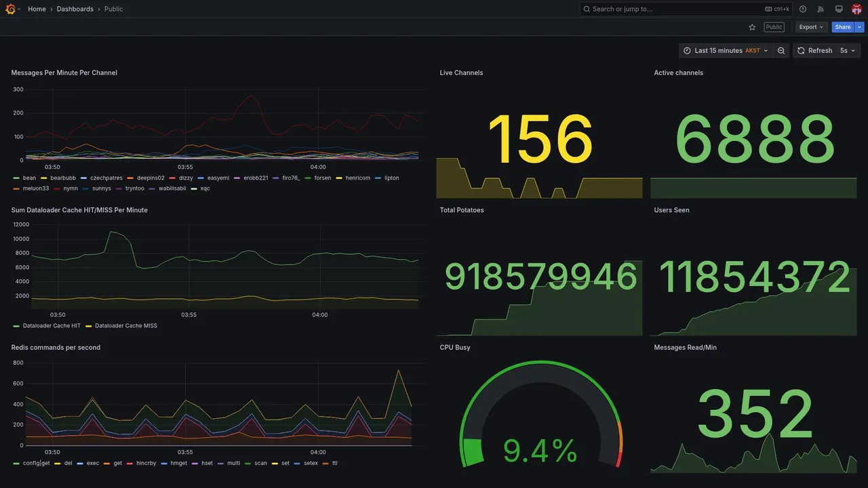Toggle Dataloader Cache HIT series label

point(52,326)
